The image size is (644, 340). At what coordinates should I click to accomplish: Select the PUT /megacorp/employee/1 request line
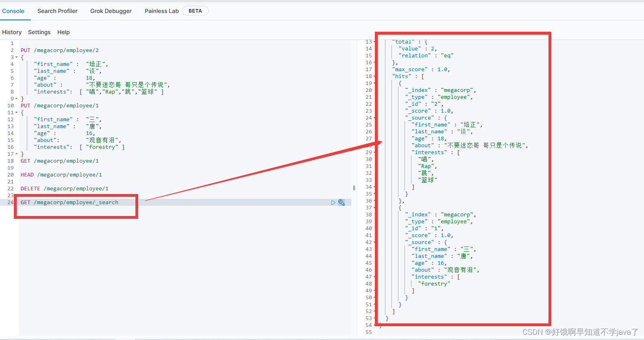60,106
